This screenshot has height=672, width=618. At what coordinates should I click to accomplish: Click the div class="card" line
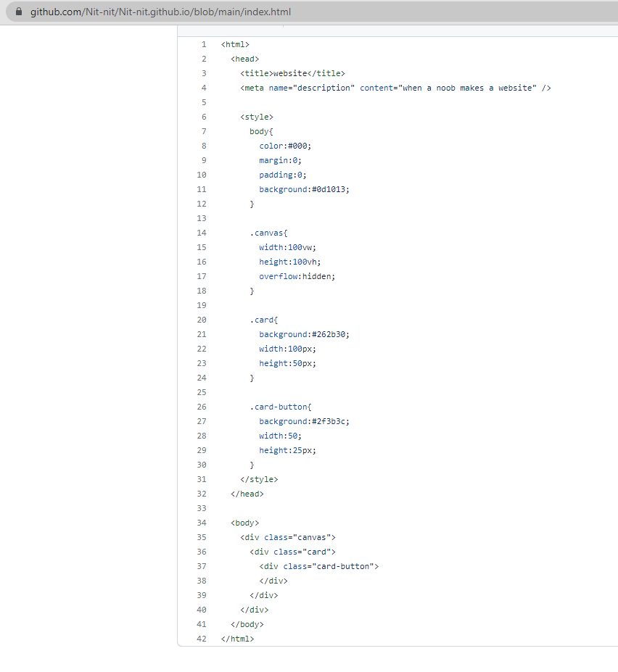point(292,552)
